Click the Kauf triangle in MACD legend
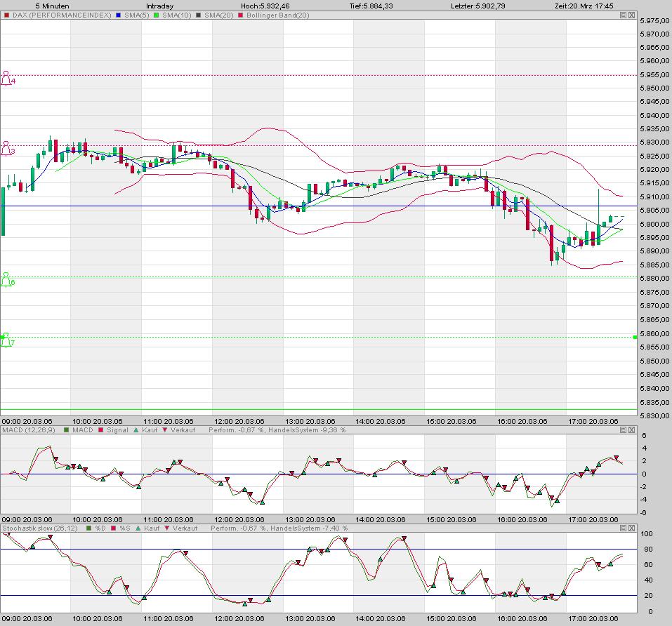 pos(136,430)
